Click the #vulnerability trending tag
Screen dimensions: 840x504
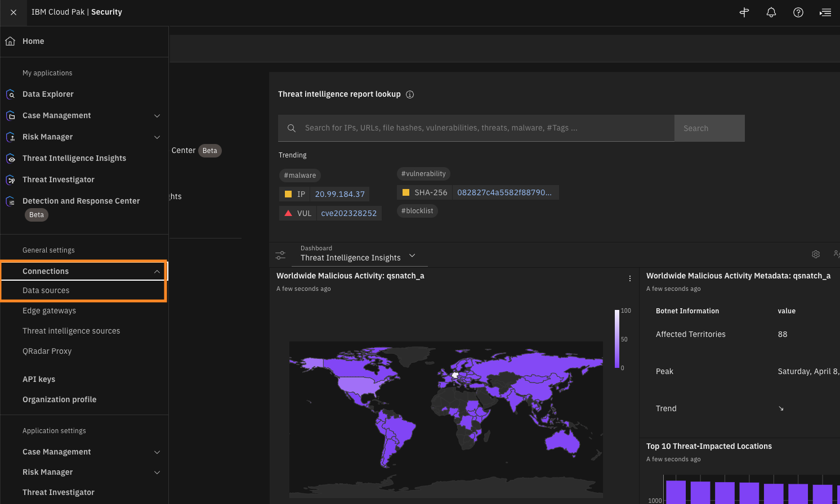[x=424, y=174]
